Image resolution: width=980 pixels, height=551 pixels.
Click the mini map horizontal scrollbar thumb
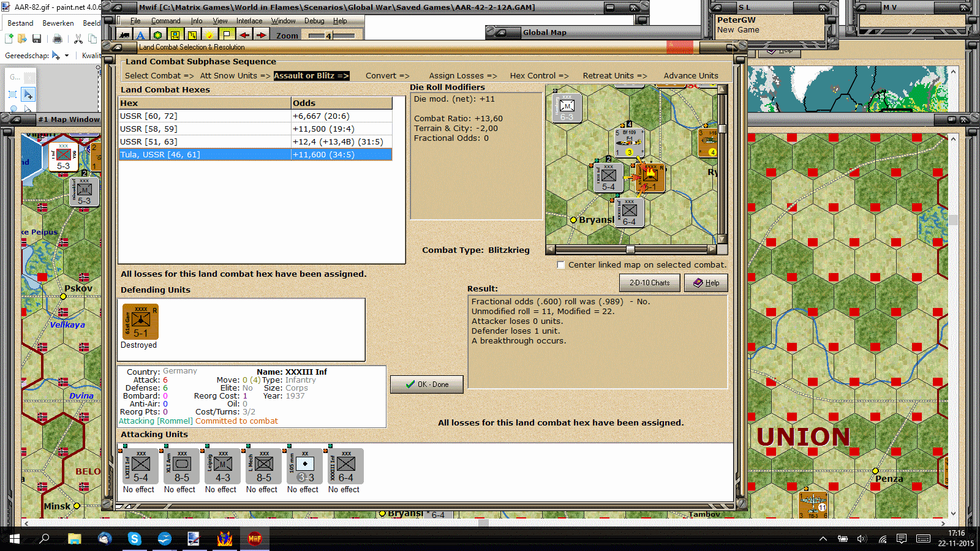(630, 250)
